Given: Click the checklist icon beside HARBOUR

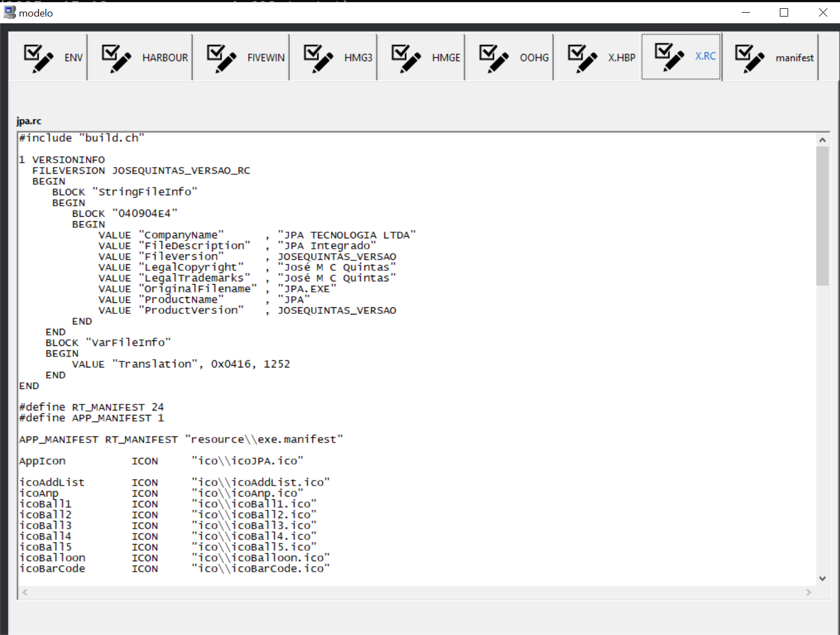Looking at the screenshot, I should tap(116, 58).
